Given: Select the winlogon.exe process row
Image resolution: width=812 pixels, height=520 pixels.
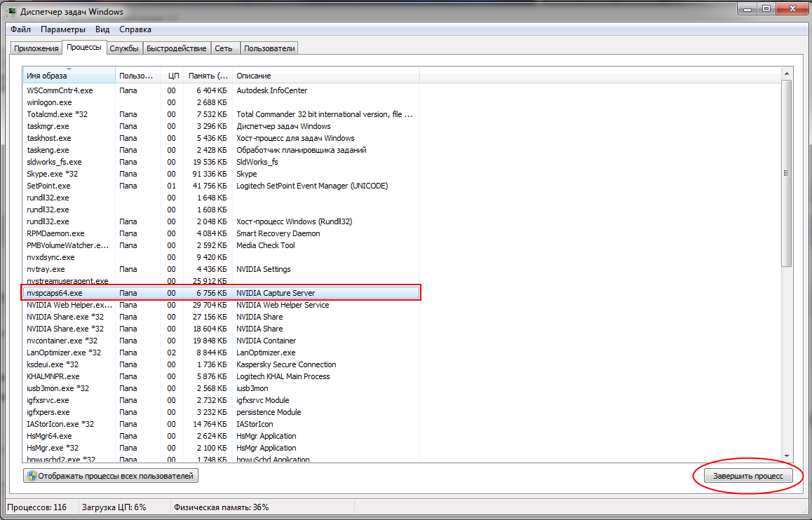Looking at the screenshot, I should [x=221, y=102].
